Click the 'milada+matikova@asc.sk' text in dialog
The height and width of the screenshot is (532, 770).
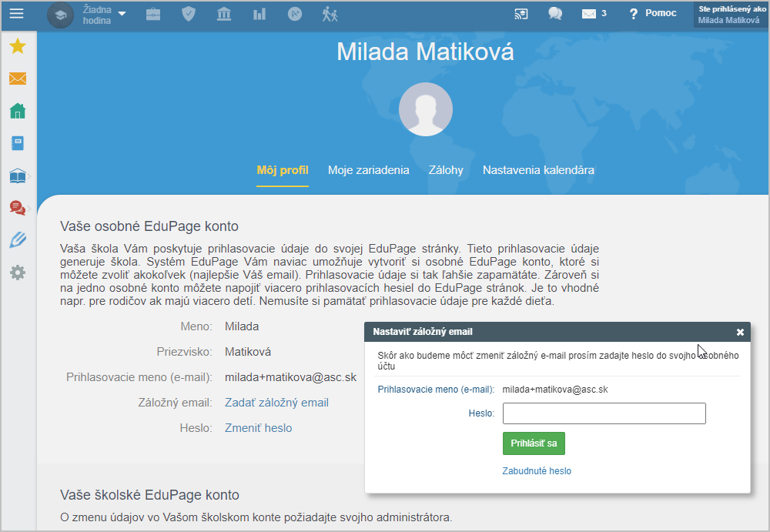click(x=555, y=390)
